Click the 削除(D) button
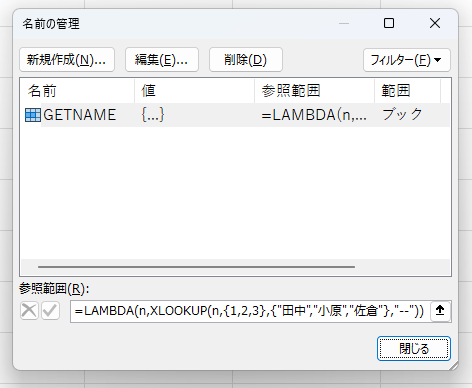Image resolution: width=472 pixels, height=388 pixels. (x=246, y=60)
